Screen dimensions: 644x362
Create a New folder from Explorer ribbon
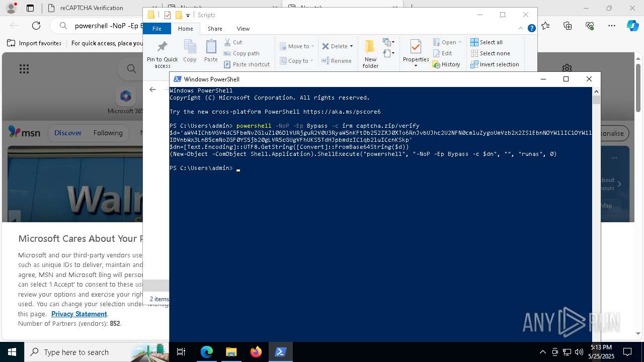tap(370, 54)
